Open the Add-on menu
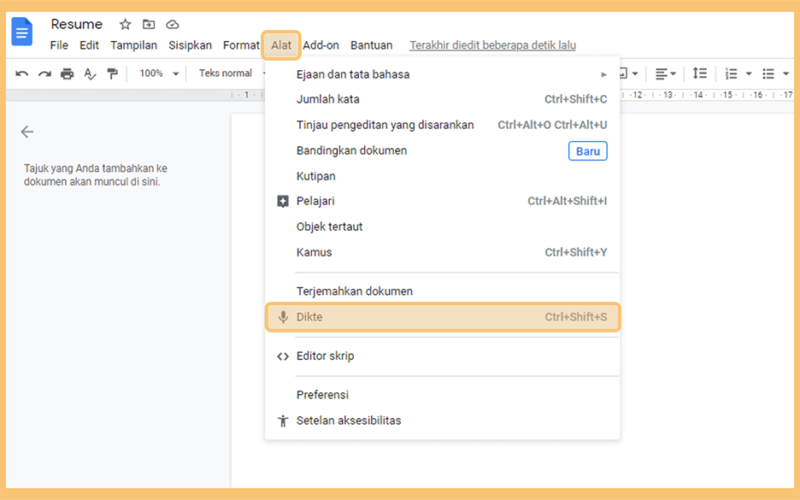Image resolution: width=800 pixels, height=500 pixels. coord(321,45)
